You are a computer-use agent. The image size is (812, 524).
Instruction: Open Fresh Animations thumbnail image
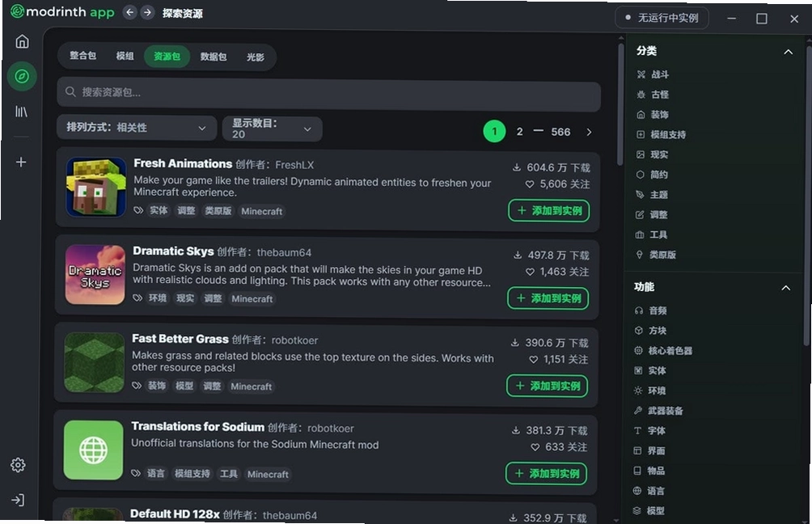click(96, 188)
